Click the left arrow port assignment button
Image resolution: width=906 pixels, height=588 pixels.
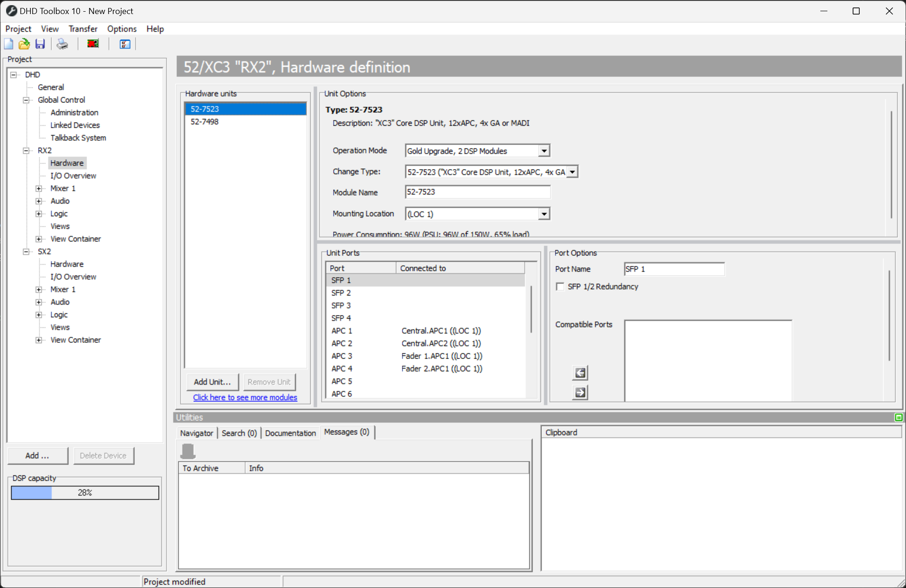tap(580, 373)
